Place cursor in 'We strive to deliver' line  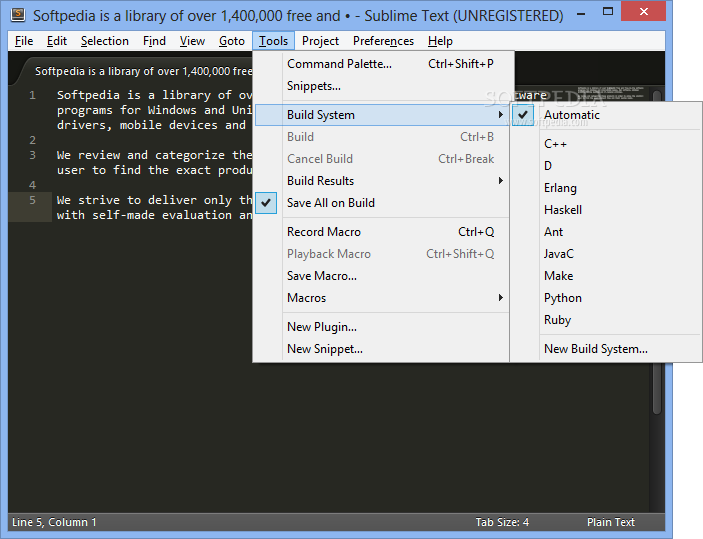[x=154, y=200]
